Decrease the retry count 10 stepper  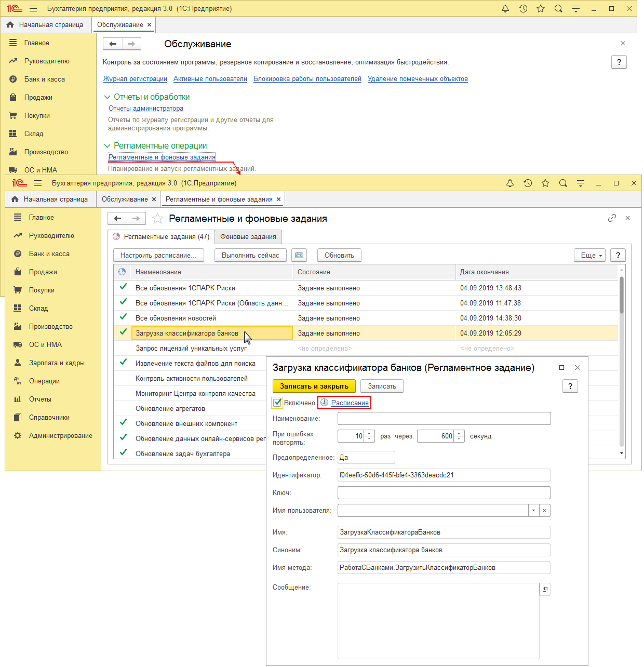[369, 439]
